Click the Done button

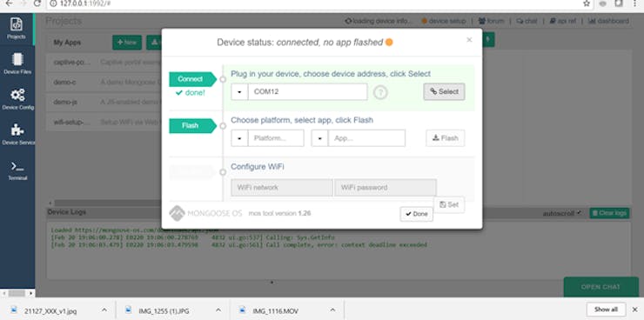tap(417, 214)
